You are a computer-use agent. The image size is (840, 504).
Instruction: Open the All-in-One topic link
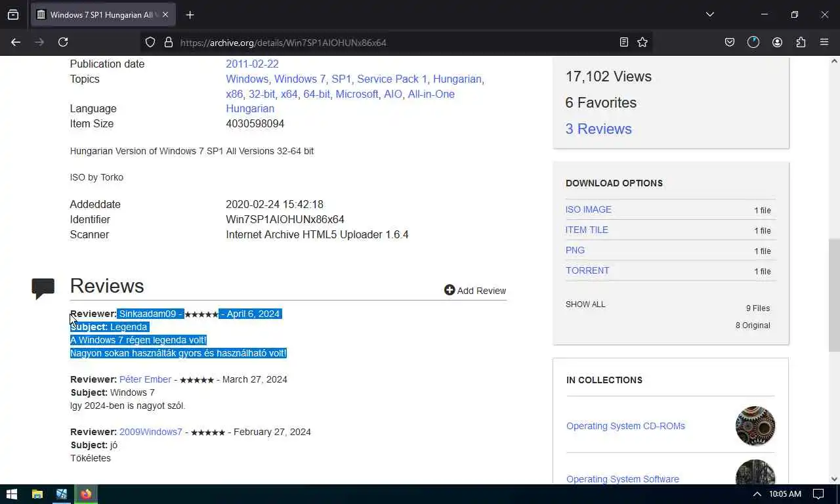[431, 94]
